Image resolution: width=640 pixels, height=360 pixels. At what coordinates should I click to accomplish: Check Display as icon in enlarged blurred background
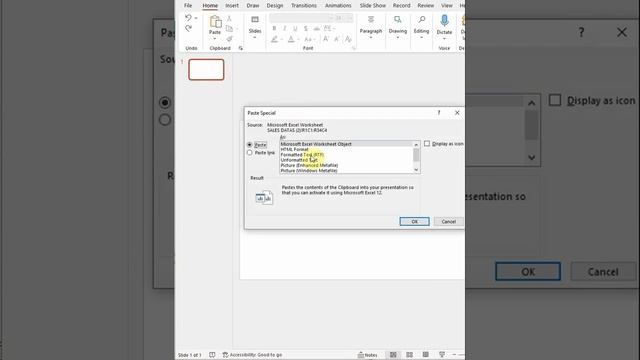tap(555, 100)
